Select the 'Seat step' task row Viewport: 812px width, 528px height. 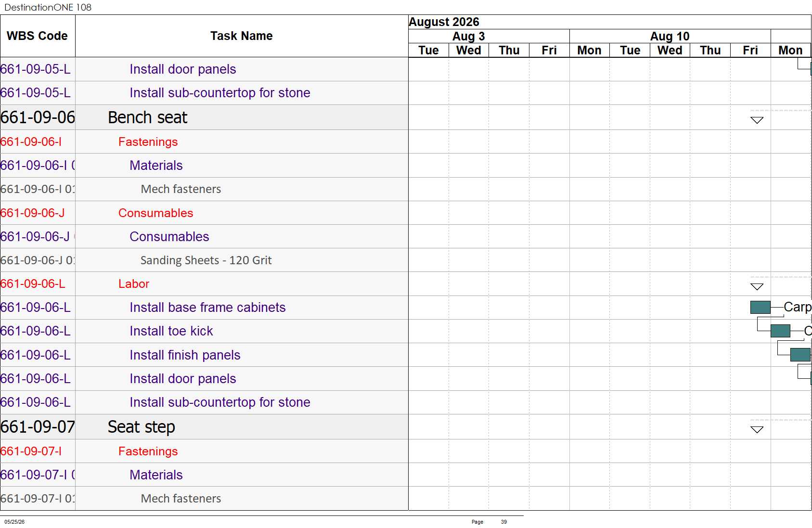204,427
